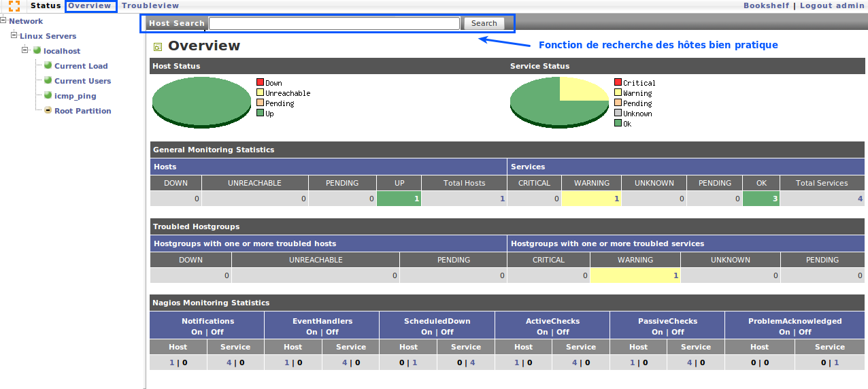Viewport: 868px width, 389px height.
Task: Collapse the Network tree node
Action: coord(4,20)
